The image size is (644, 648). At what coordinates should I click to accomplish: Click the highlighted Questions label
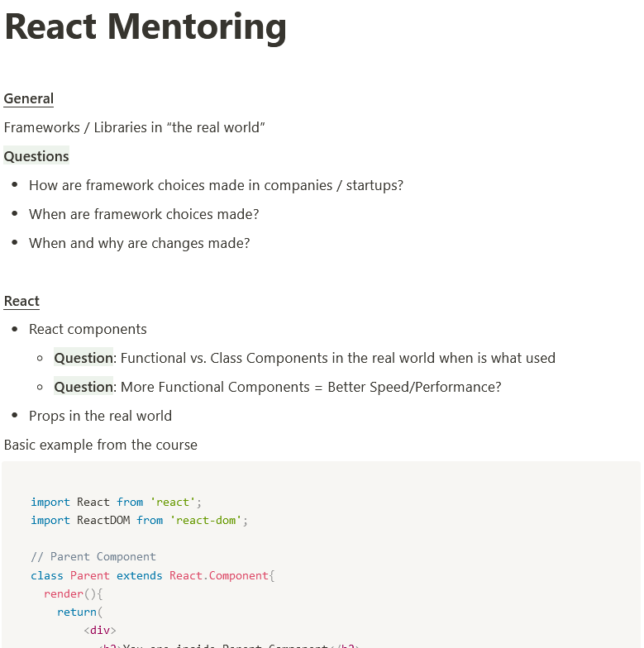point(36,156)
